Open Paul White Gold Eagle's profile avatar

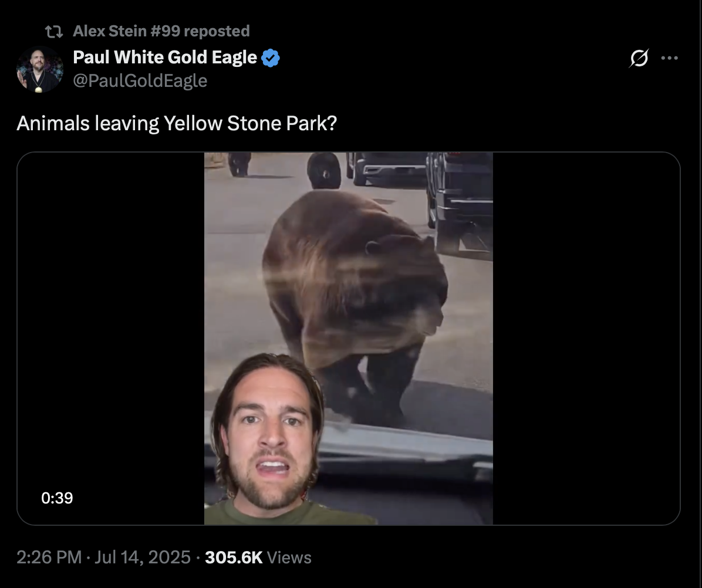(x=40, y=69)
